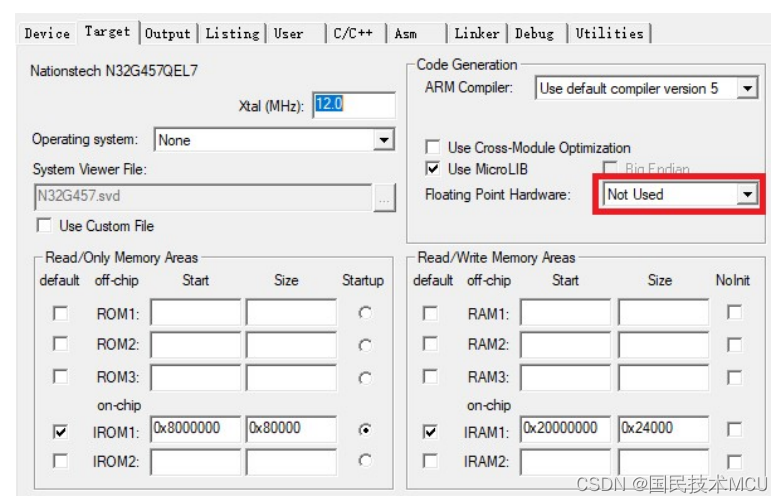This screenshot has width=783, height=503.
Task: Enable NoInit for IRAM2
Action: coord(735,462)
